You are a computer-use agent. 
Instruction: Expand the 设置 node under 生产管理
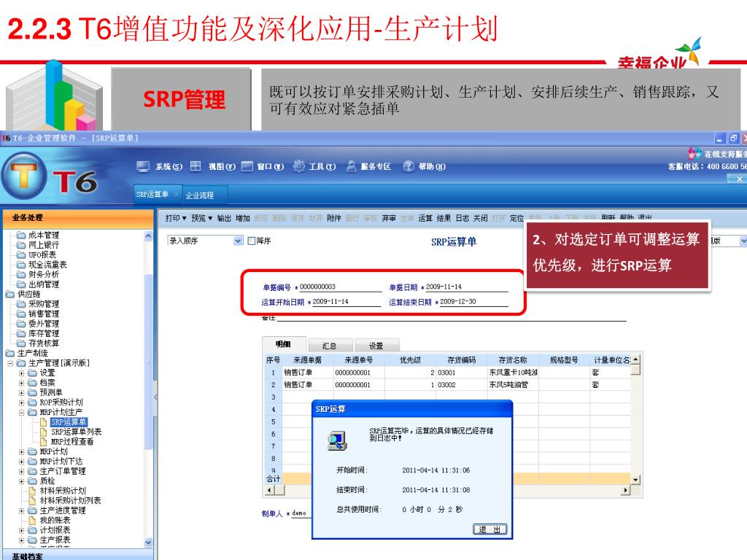point(21,373)
